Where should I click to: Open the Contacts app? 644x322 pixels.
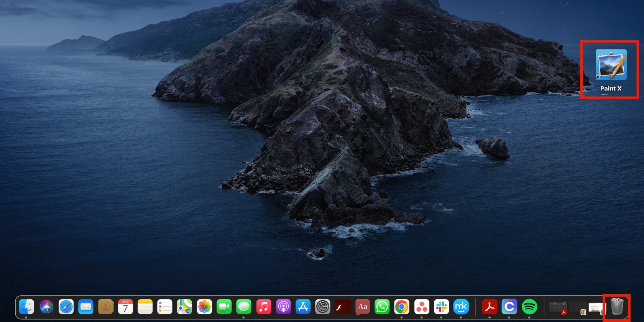point(105,307)
